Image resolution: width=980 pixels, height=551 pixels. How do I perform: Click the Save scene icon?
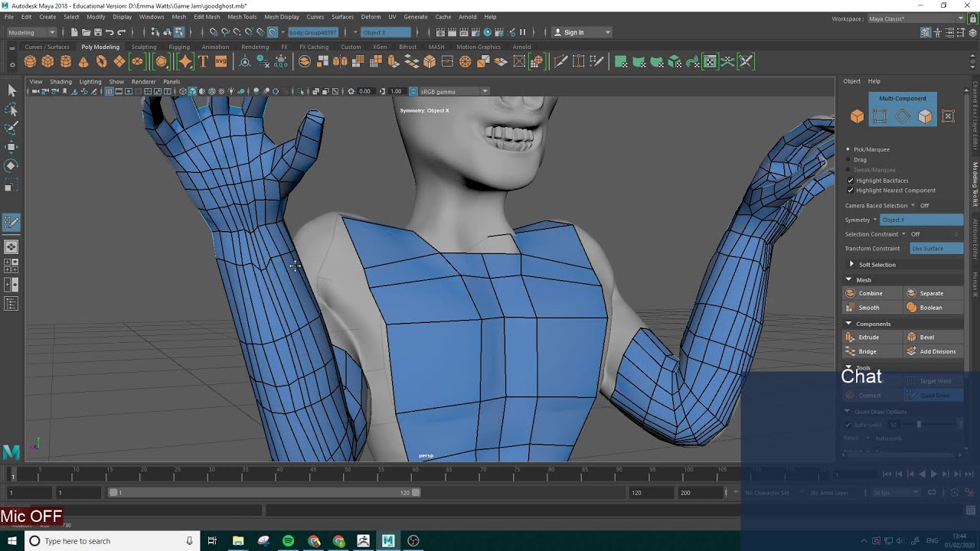point(98,32)
